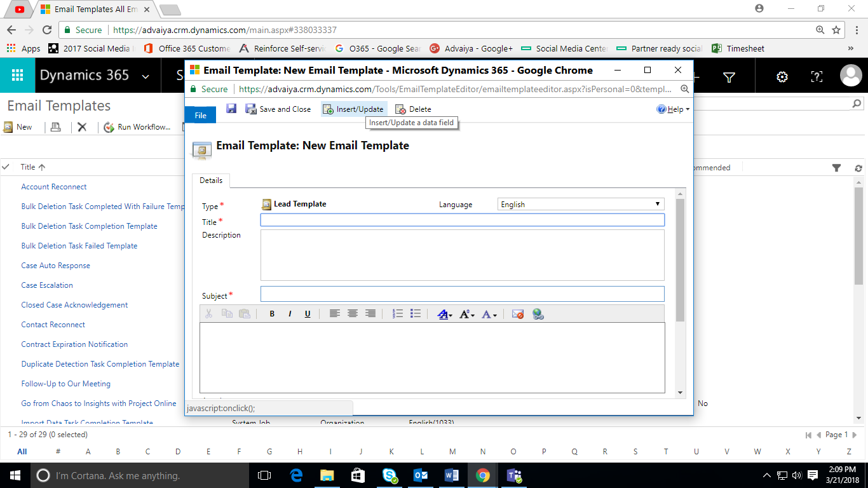Open Follow-Up to Our Meeting template
This screenshot has width=868, height=488.
point(66,384)
